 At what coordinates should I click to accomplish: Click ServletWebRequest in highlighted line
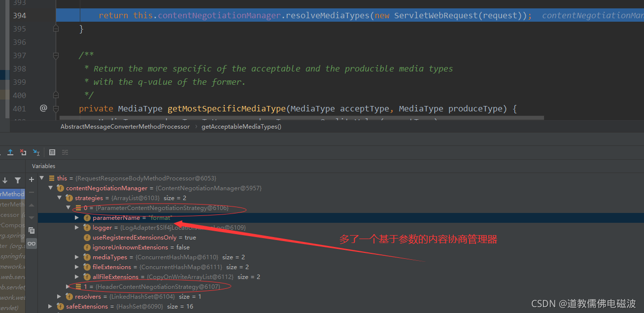(436, 15)
